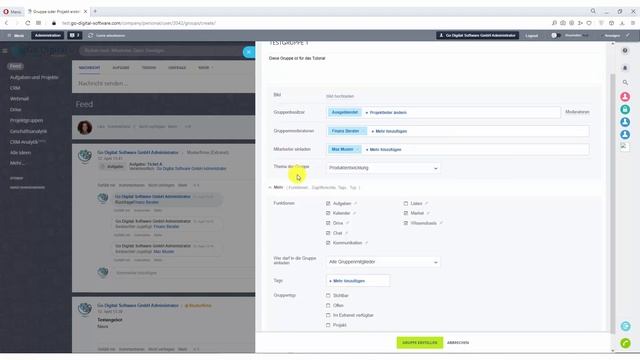This screenshot has width=640, height=360.
Task: Open Webmail in left menu
Action: pyautogui.click(x=19, y=98)
